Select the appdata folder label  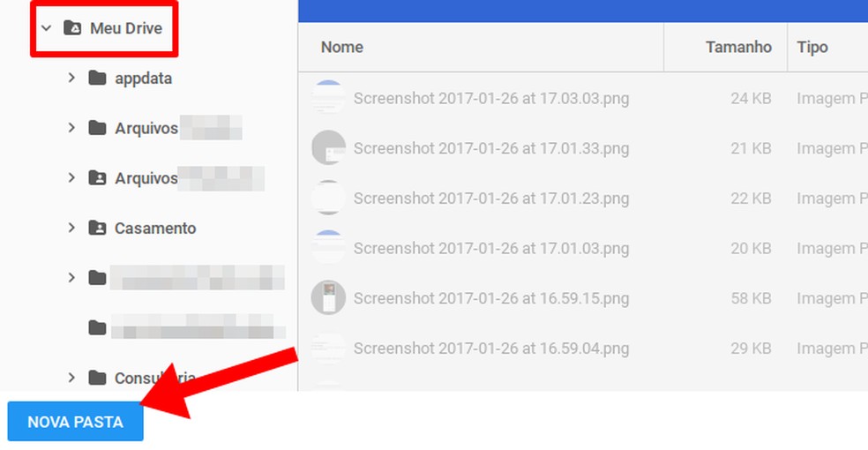click(143, 79)
